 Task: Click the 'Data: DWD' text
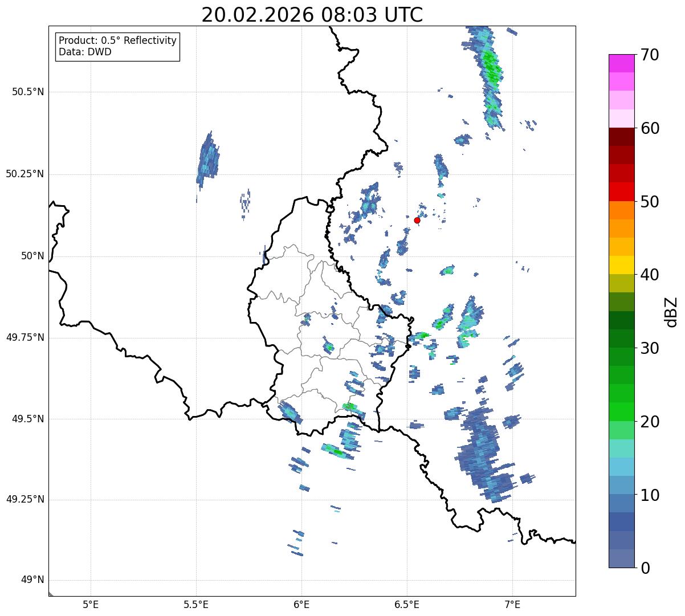pos(85,52)
